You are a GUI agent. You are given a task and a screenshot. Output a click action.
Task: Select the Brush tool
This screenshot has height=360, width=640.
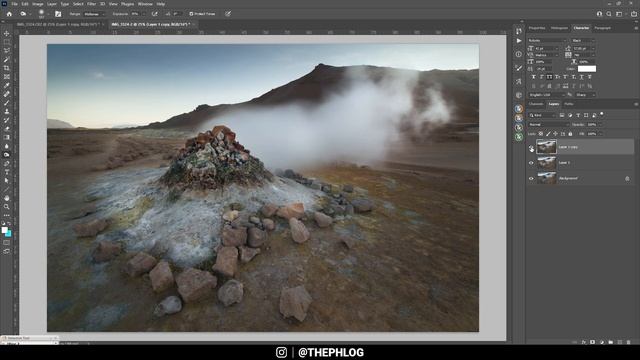point(7,102)
